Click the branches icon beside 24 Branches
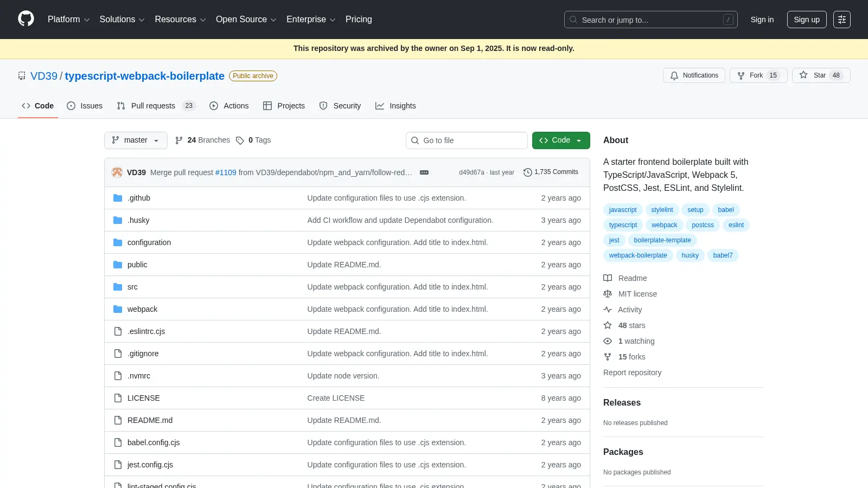 point(179,140)
